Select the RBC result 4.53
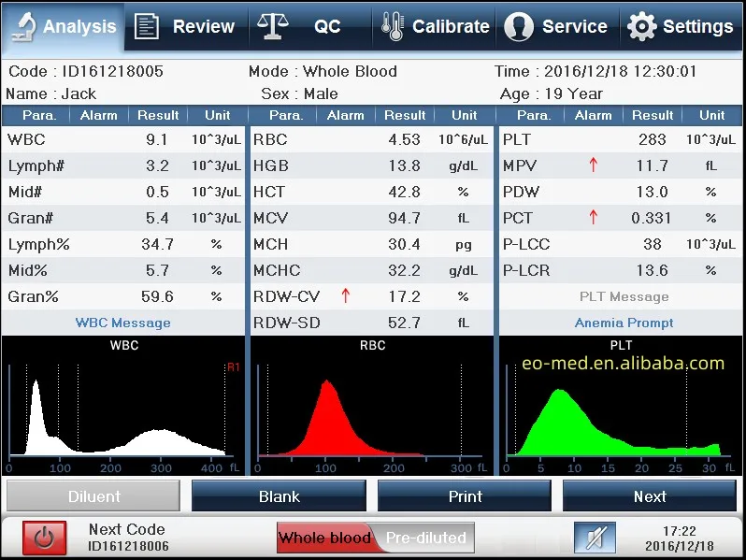Image resolution: width=746 pixels, height=560 pixels. 405,139
